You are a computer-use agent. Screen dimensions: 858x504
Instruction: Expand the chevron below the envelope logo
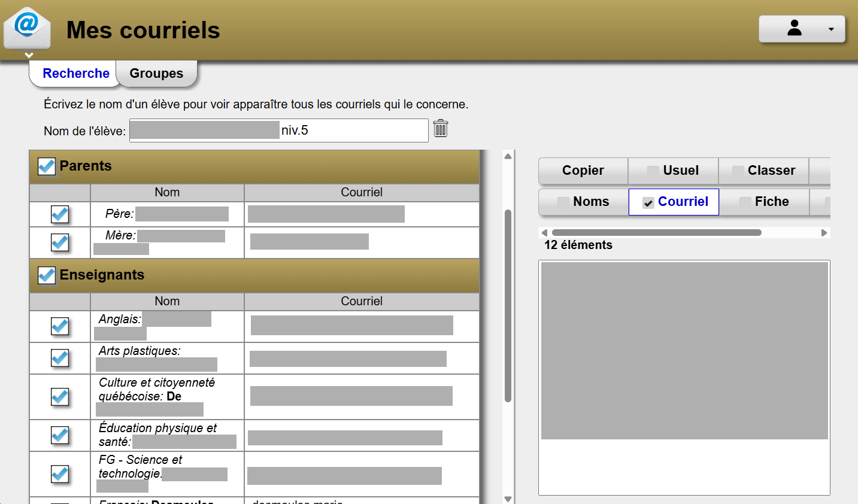pos(29,55)
